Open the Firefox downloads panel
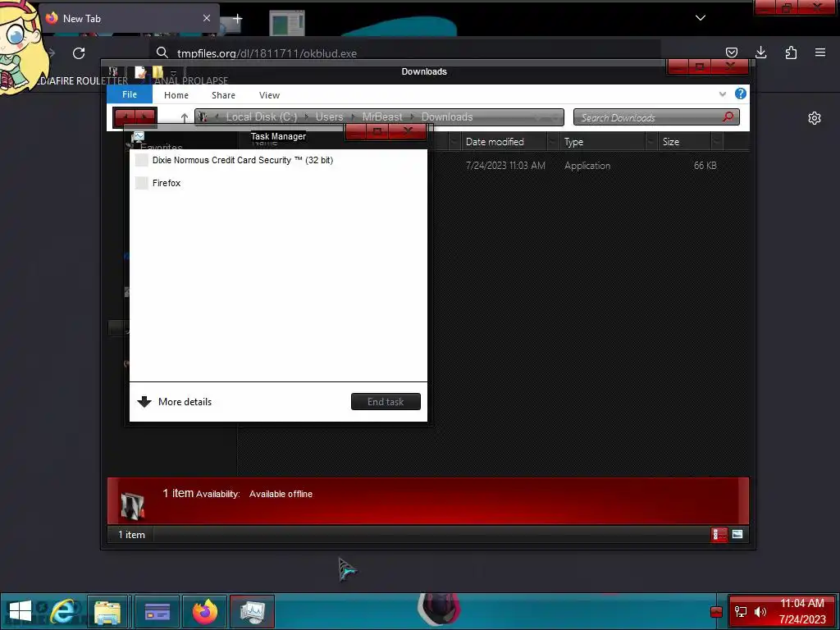The image size is (840, 630). coord(760,52)
